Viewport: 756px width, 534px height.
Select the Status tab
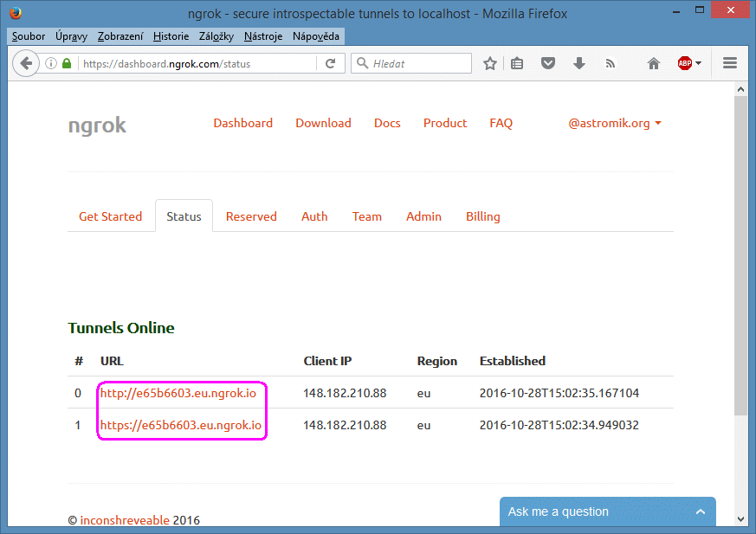click(x=184, y=217)
